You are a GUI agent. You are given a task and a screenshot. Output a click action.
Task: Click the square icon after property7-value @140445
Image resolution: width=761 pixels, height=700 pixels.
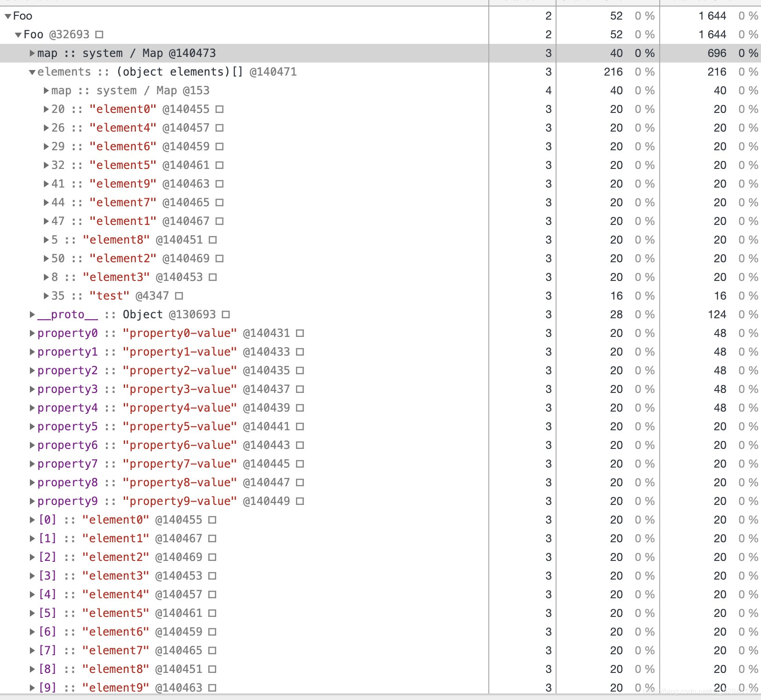tap(300, 464)
